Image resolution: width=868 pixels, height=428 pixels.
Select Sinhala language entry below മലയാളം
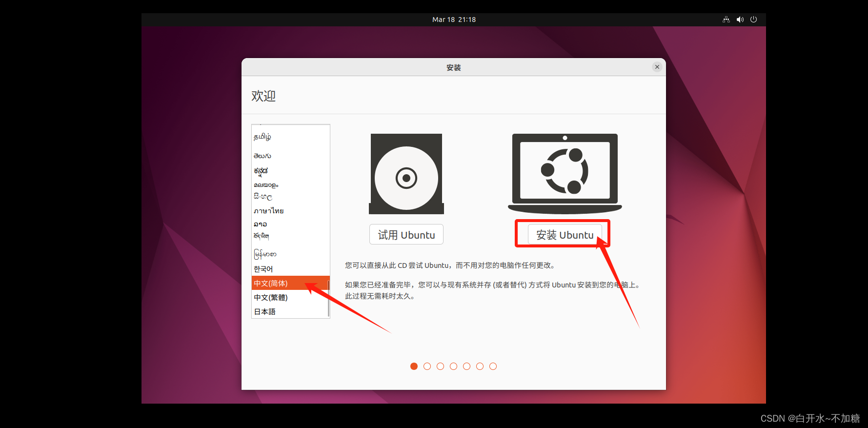click(291, 197)
